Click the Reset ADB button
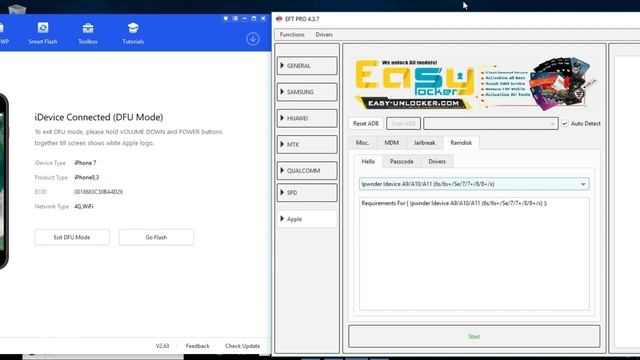The image size is (640, 360). click(366, 123)
